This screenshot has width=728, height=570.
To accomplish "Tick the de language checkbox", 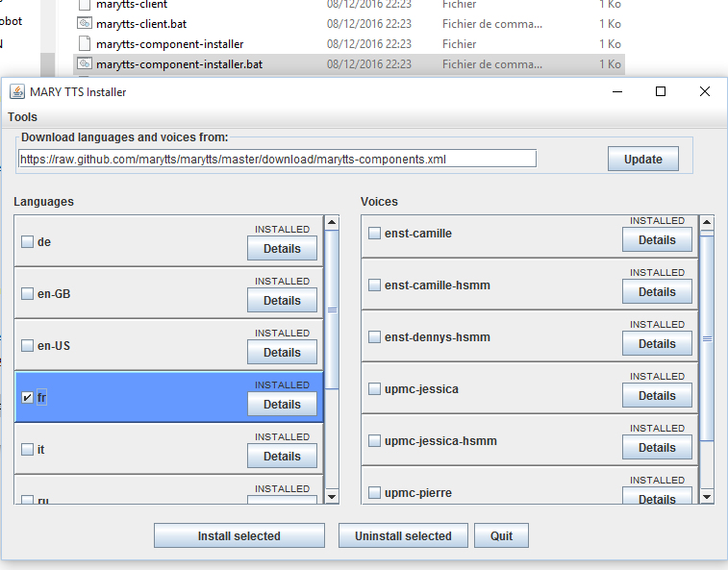I will pyautogui.click(x=27, y=242).
